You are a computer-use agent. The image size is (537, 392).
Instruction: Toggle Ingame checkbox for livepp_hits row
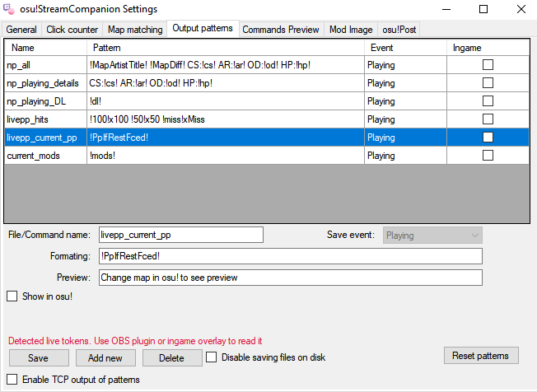[x=488, y=119]
